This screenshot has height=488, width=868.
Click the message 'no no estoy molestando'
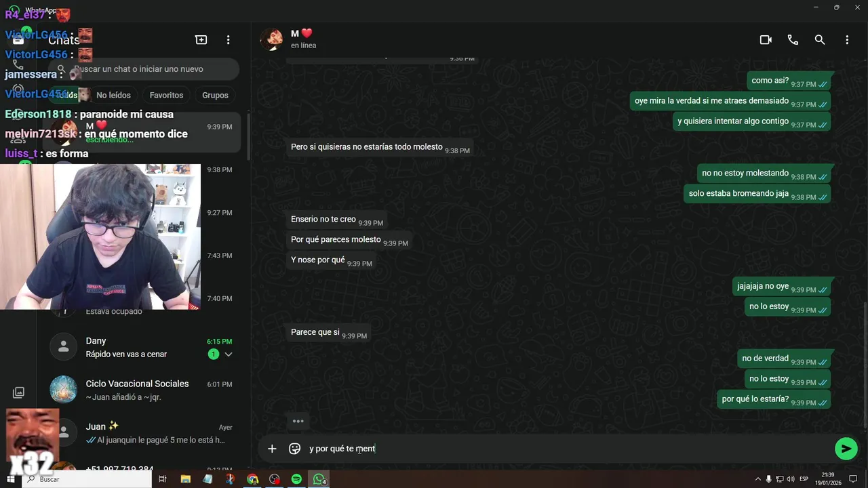tap(764, 174)
